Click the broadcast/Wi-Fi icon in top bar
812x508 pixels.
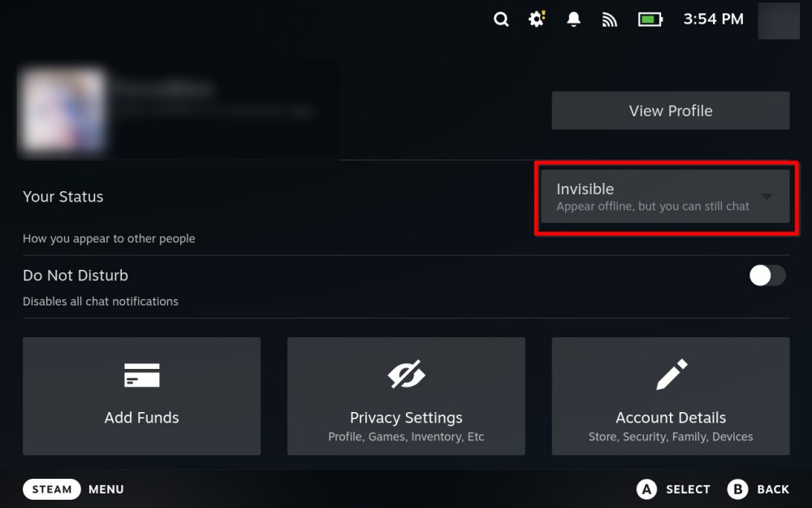pyautogui.click(x=610, y=19)
